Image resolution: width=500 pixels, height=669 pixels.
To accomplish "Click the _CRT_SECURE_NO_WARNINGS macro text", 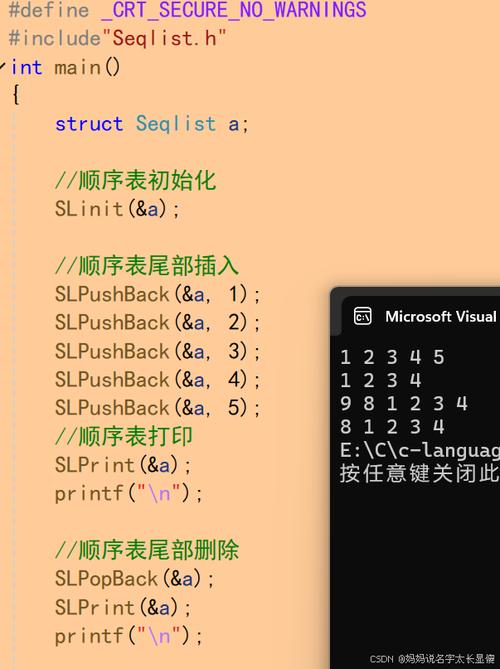I will tap(233, 10).
